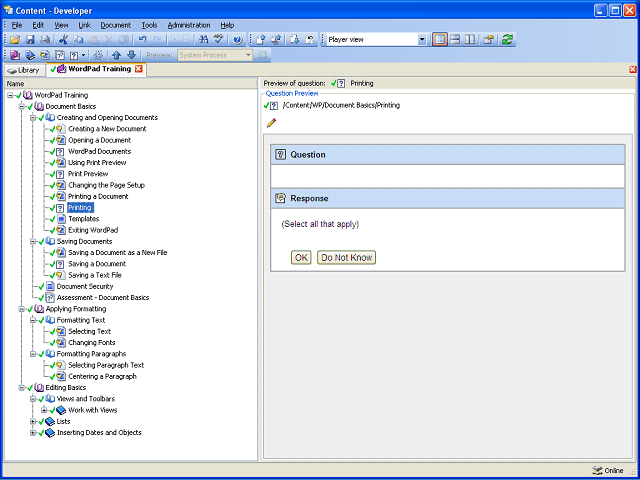Image resolution: width=640 pixels, height=480 pixels.
Task: Open the Administration menu
Action: (189, 25)
